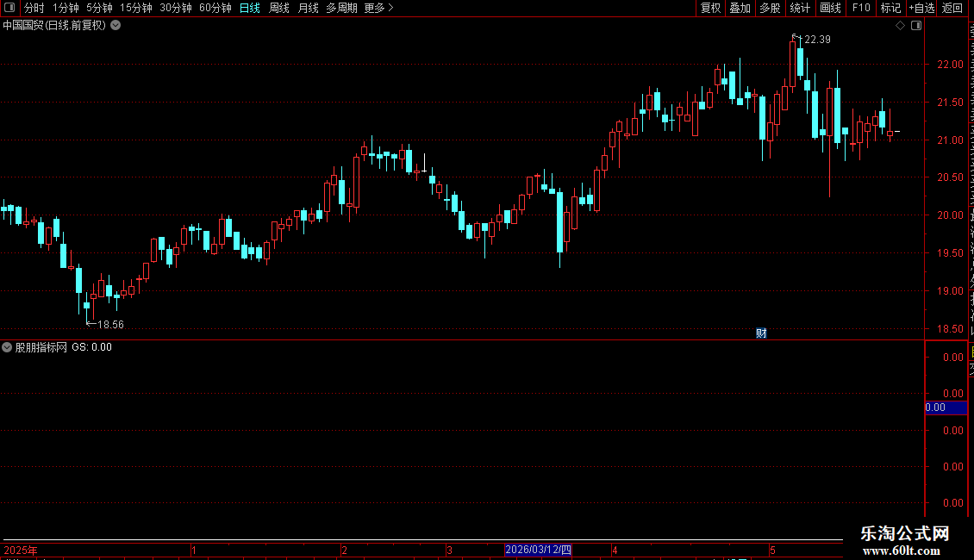The image size is (974, 560).
Task: Switch to 月线 monthly chart
Action: pyautogui.click(x=308, y=8)
